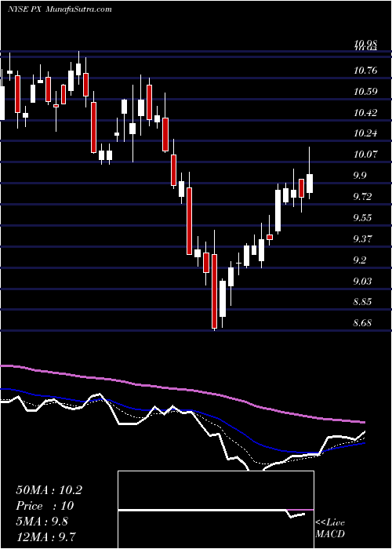This screenshot has width=392, height=549.
Task: Click the 50MA : 10.2 legend text
Action: click(49, 490)
